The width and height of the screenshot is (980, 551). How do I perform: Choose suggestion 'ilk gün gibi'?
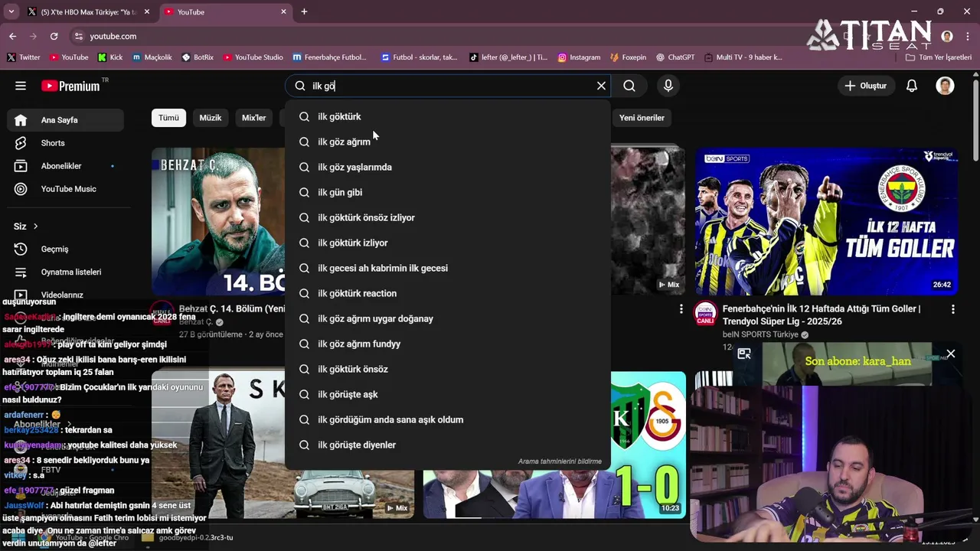[448, 192]
